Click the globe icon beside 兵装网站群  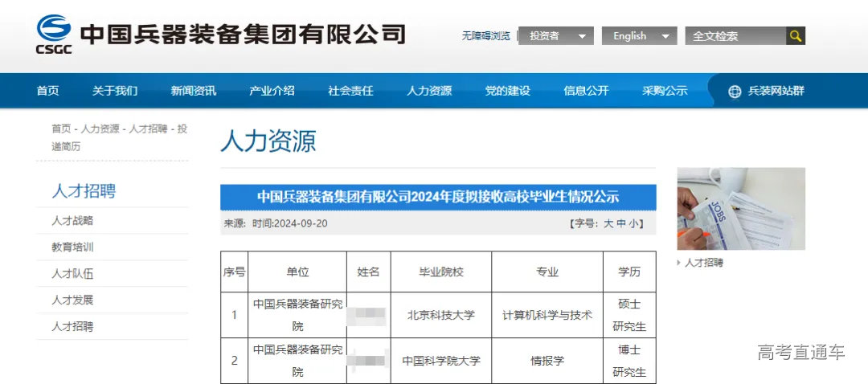(735, 92)
